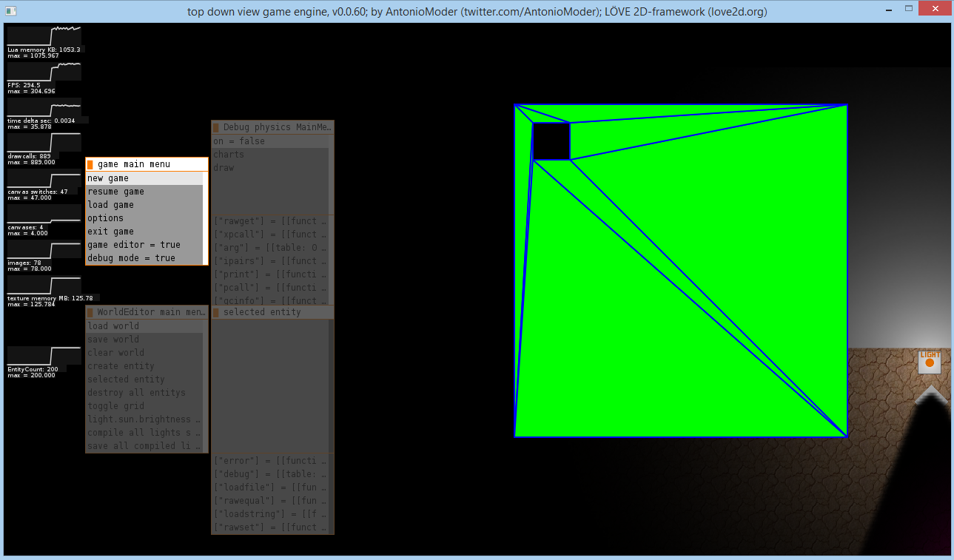Click the canvases count chart
The height and width of the screenshot is (560, 954).
click(x=44, y=213)
